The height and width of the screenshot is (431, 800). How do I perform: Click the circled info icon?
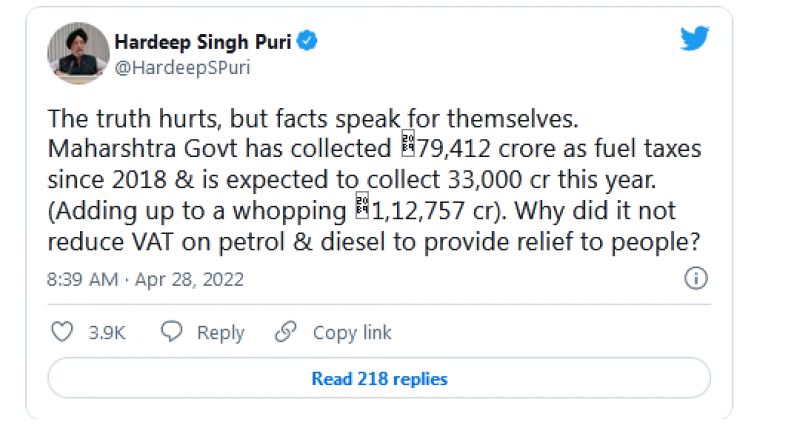(x=696, y=278)
